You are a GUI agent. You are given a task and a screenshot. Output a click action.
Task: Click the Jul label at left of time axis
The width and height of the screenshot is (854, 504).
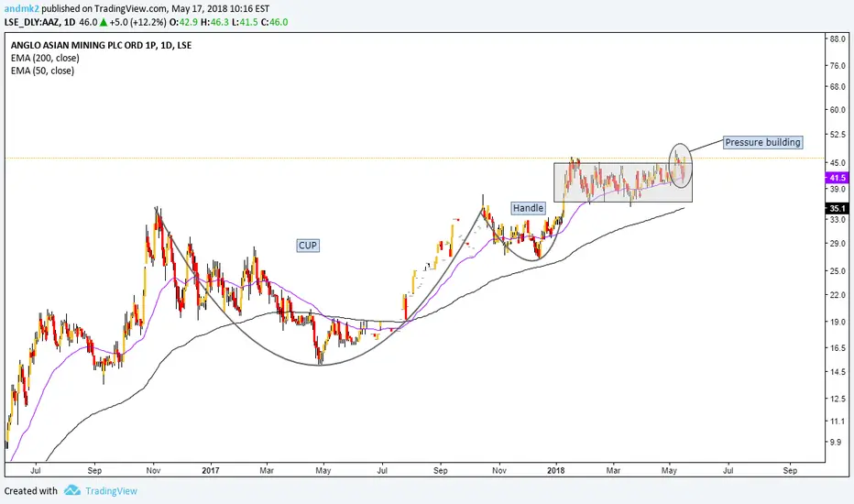coord(36,470)
